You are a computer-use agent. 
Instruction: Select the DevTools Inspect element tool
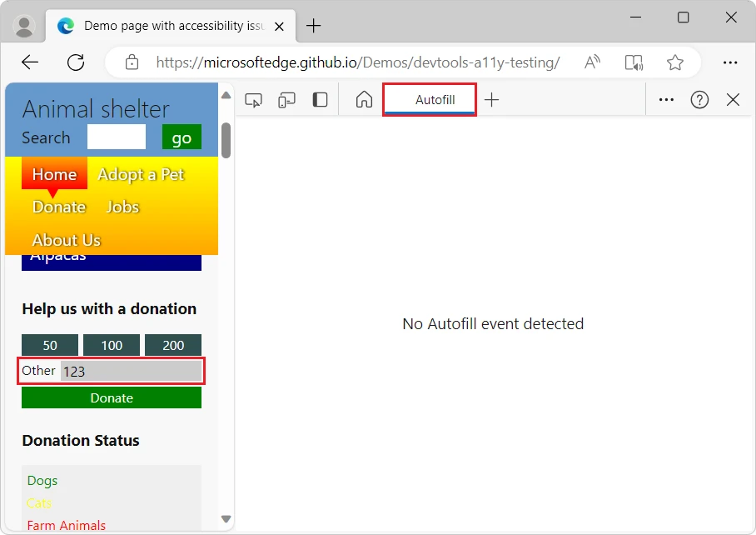pyautogui.click(x=254, y=100)
